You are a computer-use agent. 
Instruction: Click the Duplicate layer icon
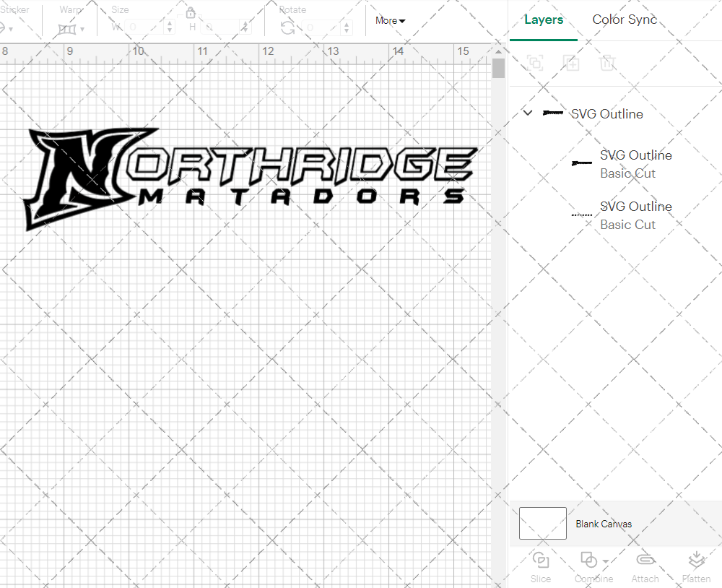coord(571,62)
